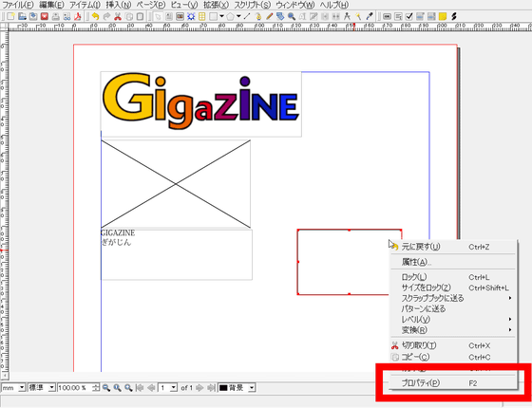532x408 pixels.
Task: Select the Freehand Line pencil tool
Action: [x=270, y=16]
